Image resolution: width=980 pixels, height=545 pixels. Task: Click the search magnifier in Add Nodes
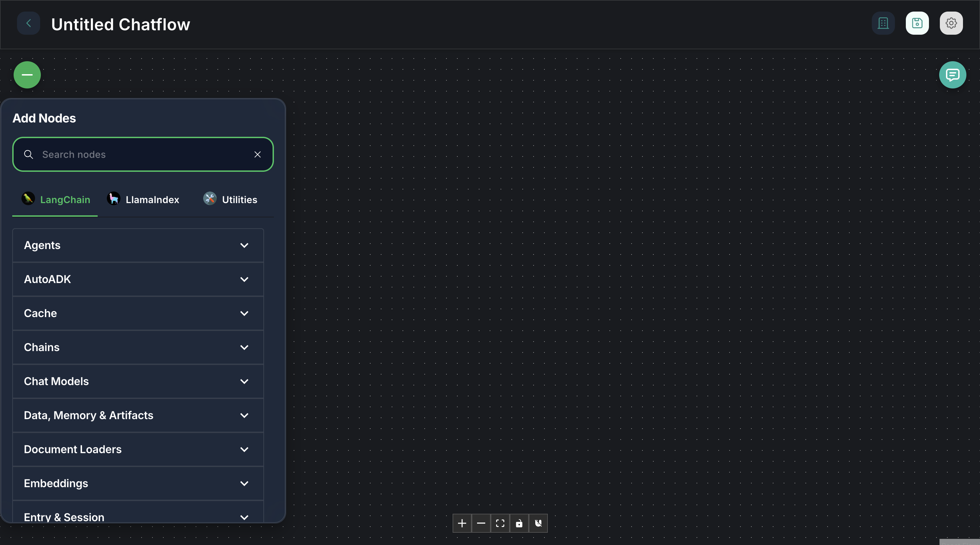[28, 154]
